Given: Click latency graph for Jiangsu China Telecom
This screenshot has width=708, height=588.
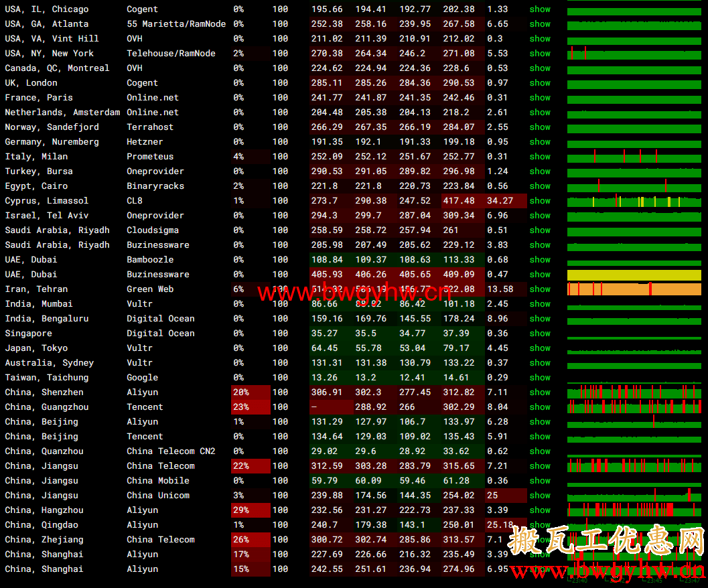Looking at the screenshot, I should (x=634, y=465).
